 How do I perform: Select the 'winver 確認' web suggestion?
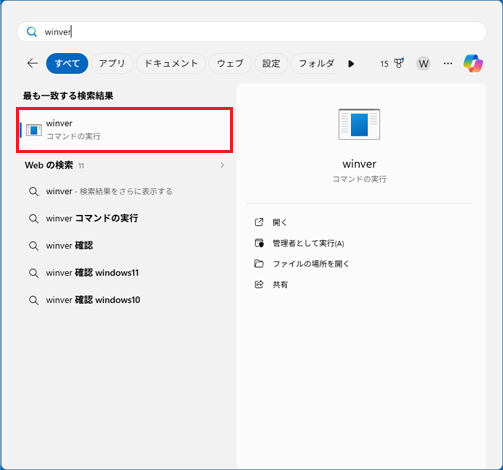point(124,246)
